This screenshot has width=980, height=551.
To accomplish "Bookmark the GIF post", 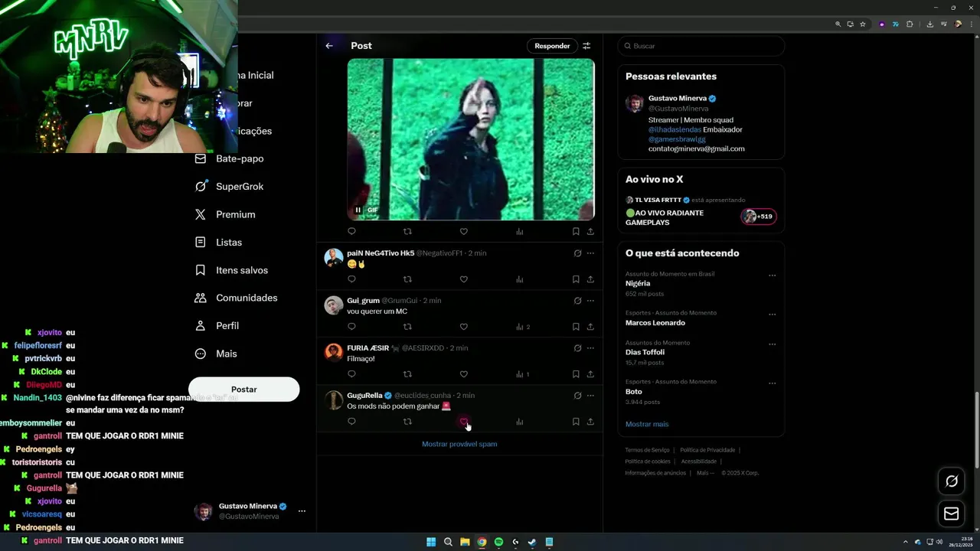I will [x=576, y=231].
